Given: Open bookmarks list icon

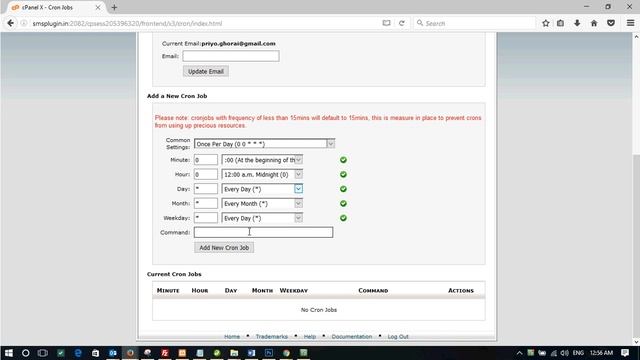Looking at the screenshot, I should [560, 23].
